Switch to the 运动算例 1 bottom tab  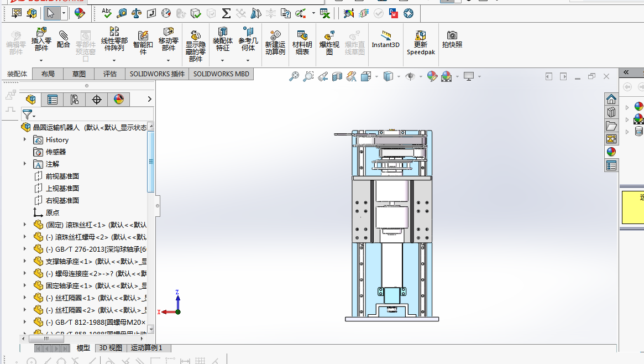[x=146, y=348]
